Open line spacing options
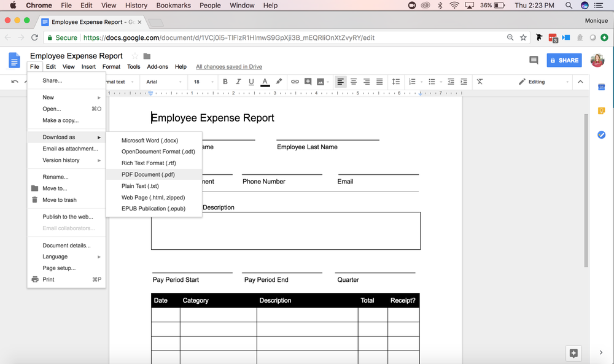This screenshot has width=614, height=364. click(x=395, y=81)
